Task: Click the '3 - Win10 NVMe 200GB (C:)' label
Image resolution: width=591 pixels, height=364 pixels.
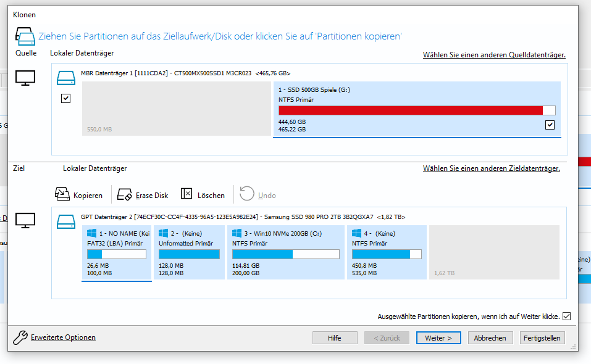Action: (x=283, y=234)
